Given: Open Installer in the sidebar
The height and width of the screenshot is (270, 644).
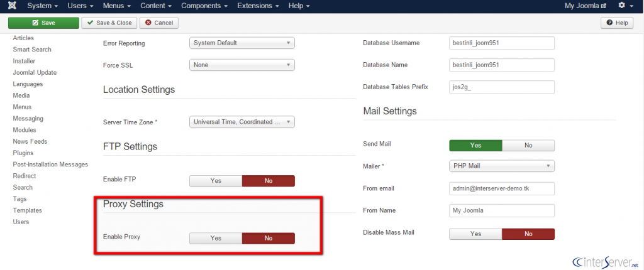Looking at the screenshot, I should click(24, 61).
